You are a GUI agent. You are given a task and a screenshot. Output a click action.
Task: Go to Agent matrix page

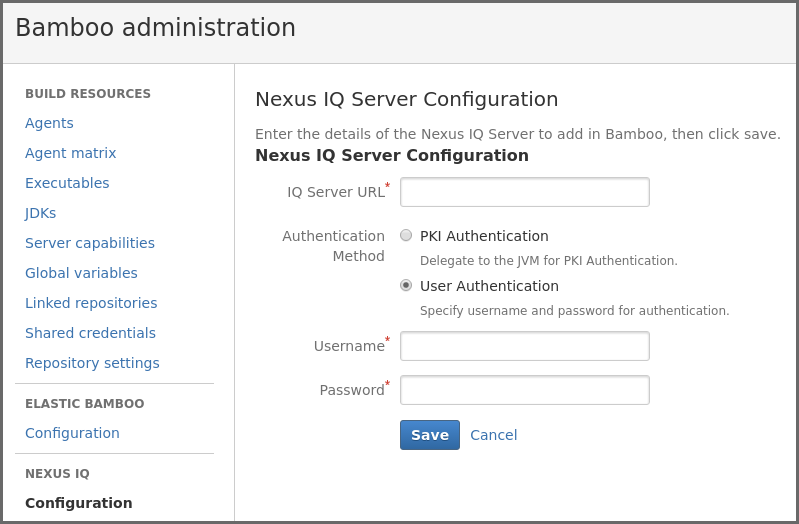(x=70, y=153)
